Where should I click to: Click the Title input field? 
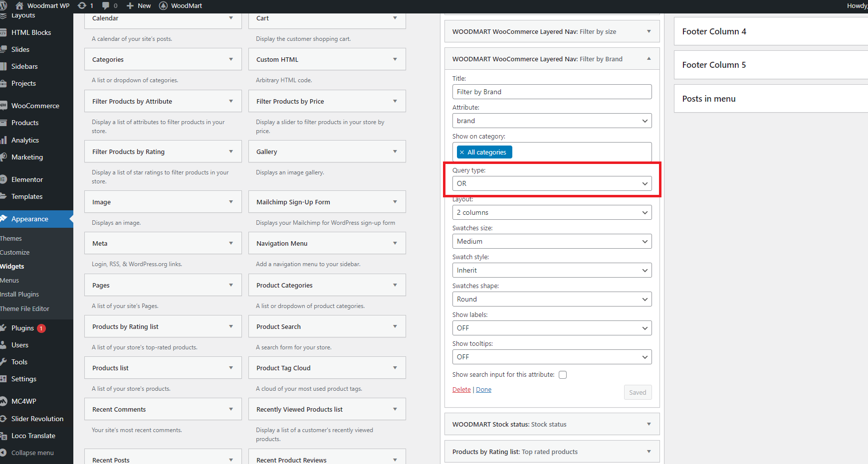(x=552, y=92)
